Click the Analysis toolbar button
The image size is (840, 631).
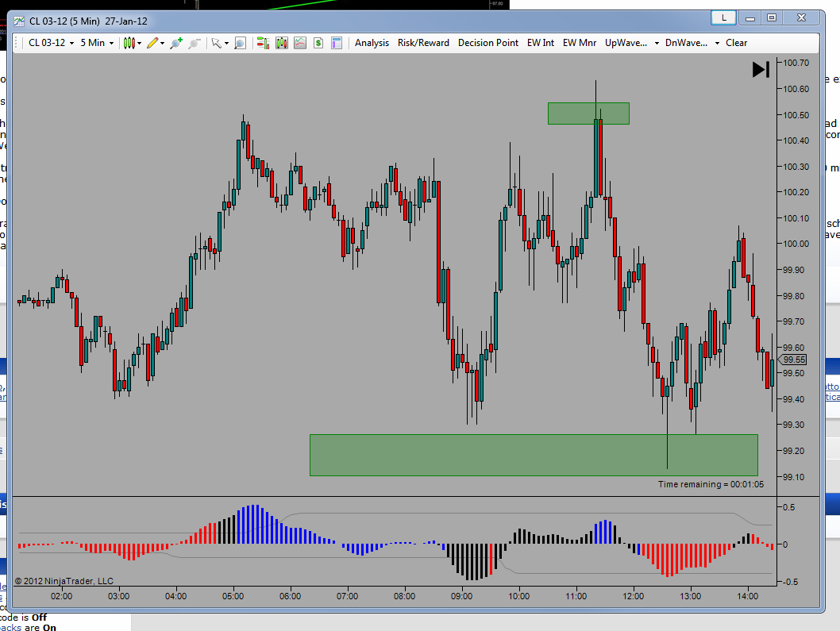[x=372, y=43]
